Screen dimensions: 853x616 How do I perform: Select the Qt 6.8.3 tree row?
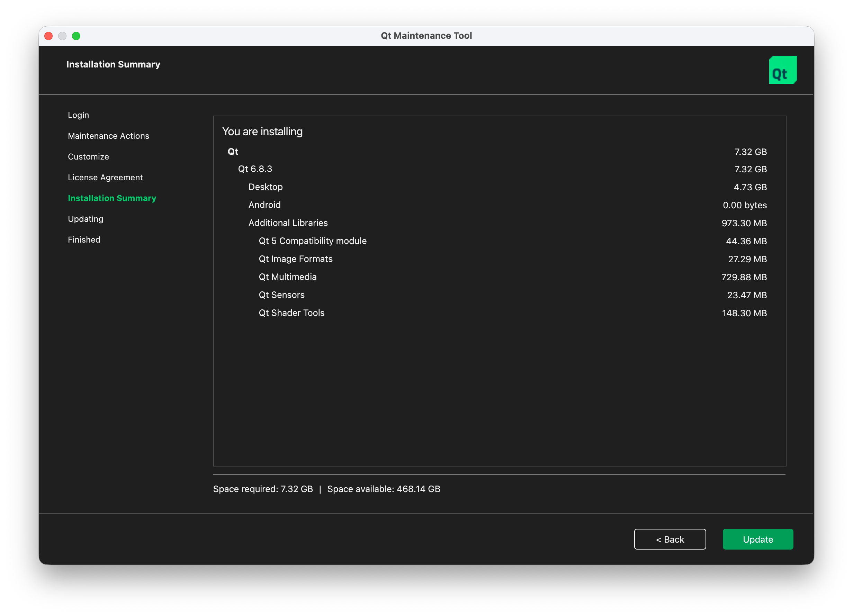255,169
